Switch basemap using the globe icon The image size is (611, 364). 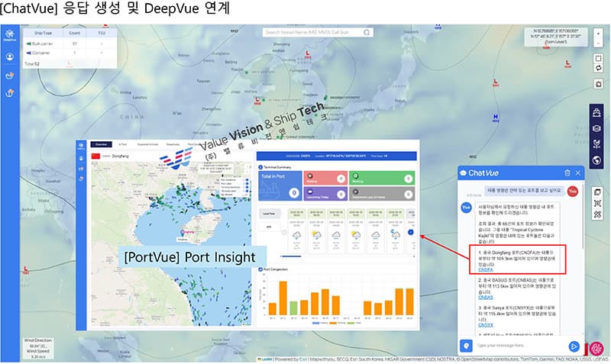coord(596,160)
